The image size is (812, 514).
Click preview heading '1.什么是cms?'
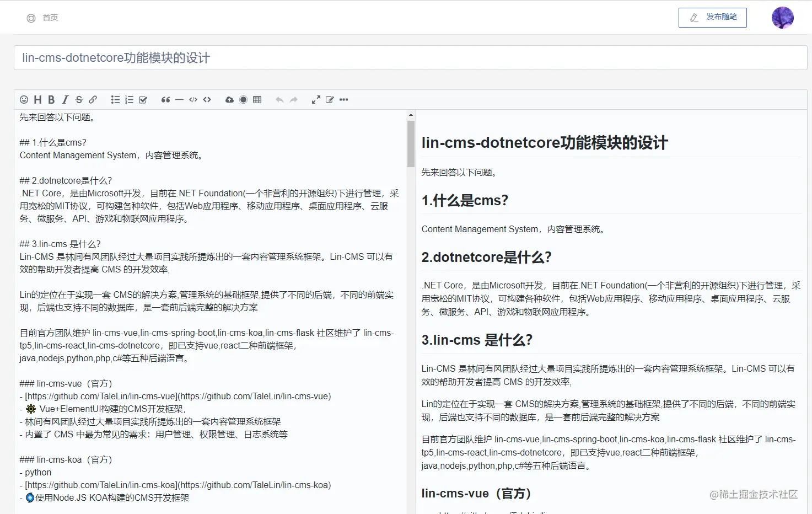click(465, 200)
